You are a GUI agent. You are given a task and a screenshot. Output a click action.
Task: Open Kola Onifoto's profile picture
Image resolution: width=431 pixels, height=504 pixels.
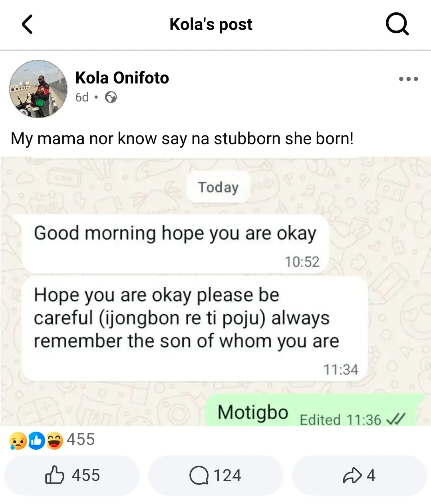pos(38,89)
